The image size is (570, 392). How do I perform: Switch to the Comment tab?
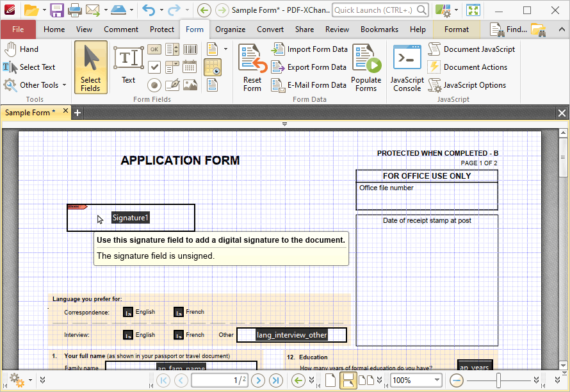121,29
